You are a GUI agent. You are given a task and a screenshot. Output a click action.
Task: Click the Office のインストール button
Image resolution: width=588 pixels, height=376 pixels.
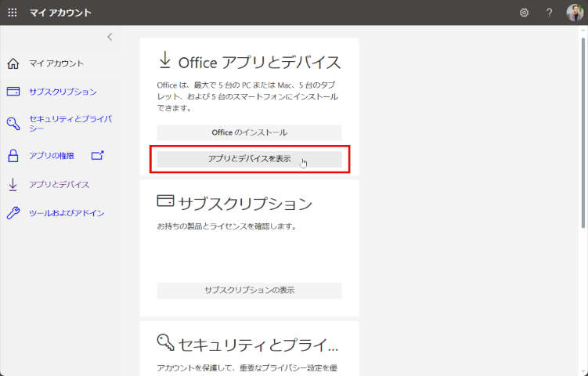pos(250,132)
